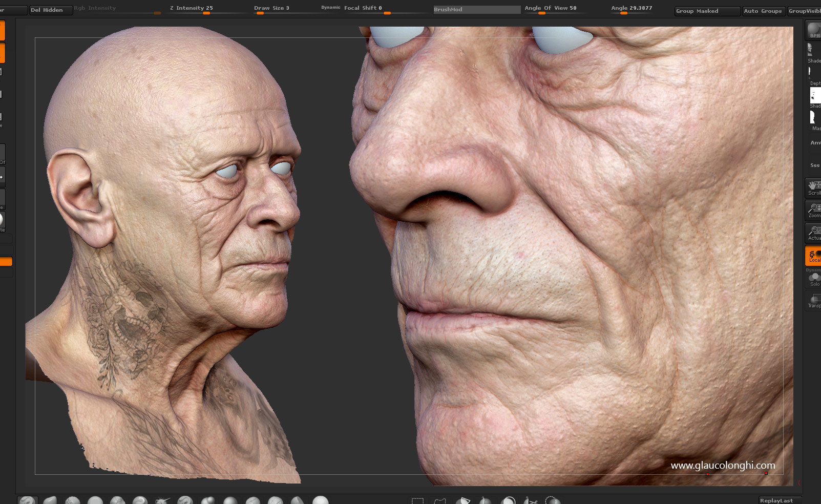Adjust the Angle 29.3877 slider
The width and height of the screenshot is (821, 504).
(x=633, y=9)
